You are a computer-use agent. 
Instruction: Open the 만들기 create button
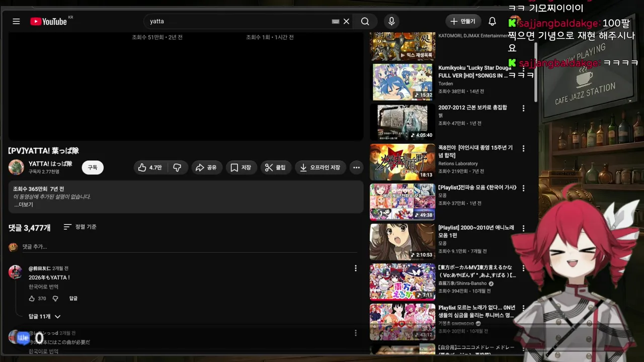tap(463, 21)
